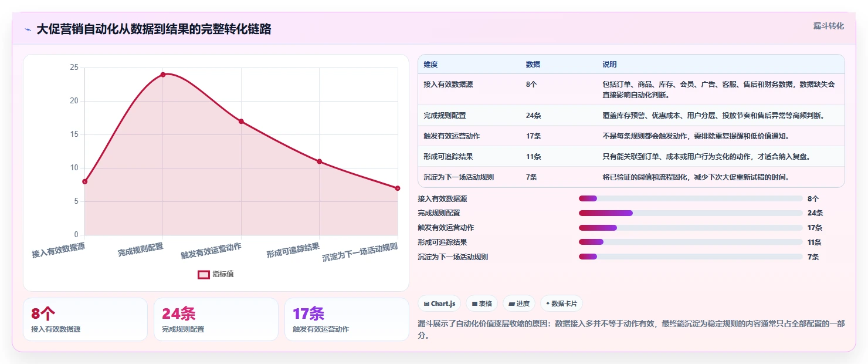Click the 24条 value beside the progress bar
This screenshot has height=364, width=868.
click(x=815, y=213)
